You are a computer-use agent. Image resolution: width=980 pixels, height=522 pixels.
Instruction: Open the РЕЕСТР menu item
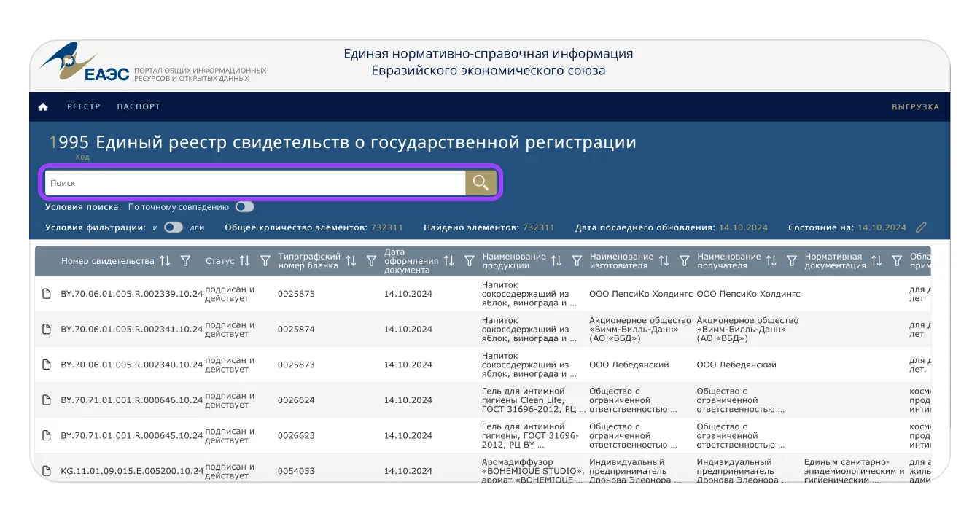click(x=84, y=106)
